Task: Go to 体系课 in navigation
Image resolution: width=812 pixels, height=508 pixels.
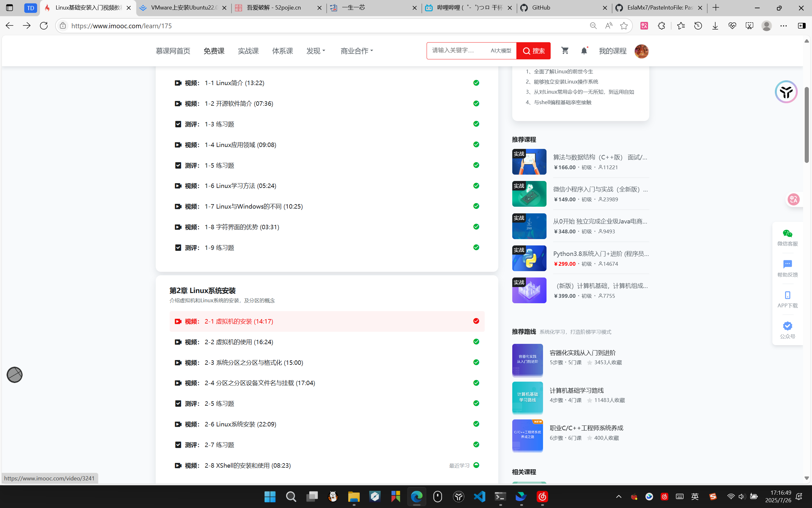Action: [283, 51]
